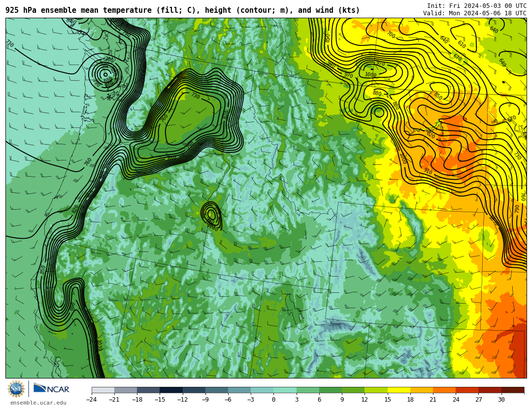The width and height of the screenshot is (532, 409).
Task: Pick the color swatch between -3 and 0
Action: [262, 390]
